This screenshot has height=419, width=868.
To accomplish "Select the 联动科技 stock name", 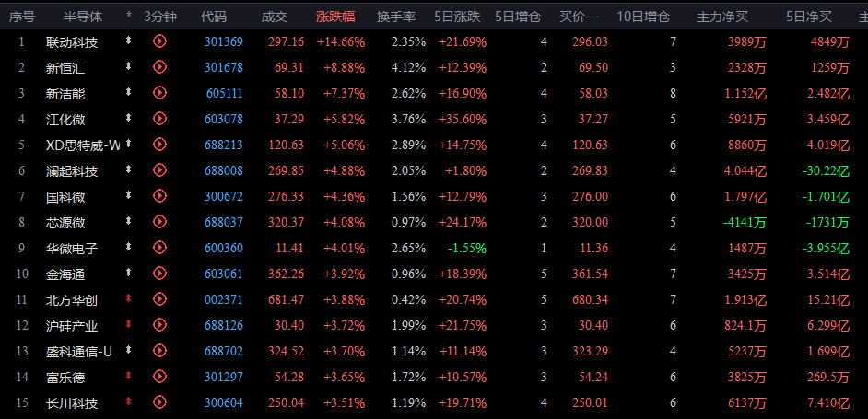I will (72, 42).
